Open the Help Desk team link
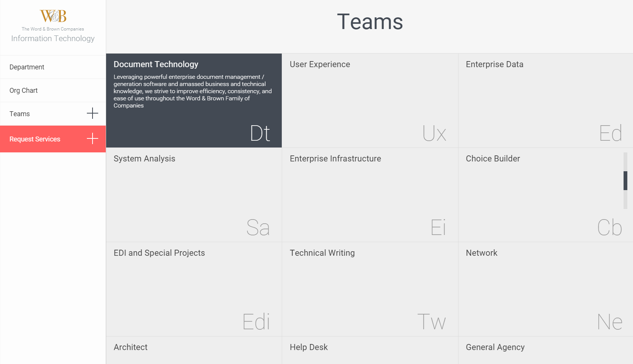633x364 pixels. pos(309,347)
